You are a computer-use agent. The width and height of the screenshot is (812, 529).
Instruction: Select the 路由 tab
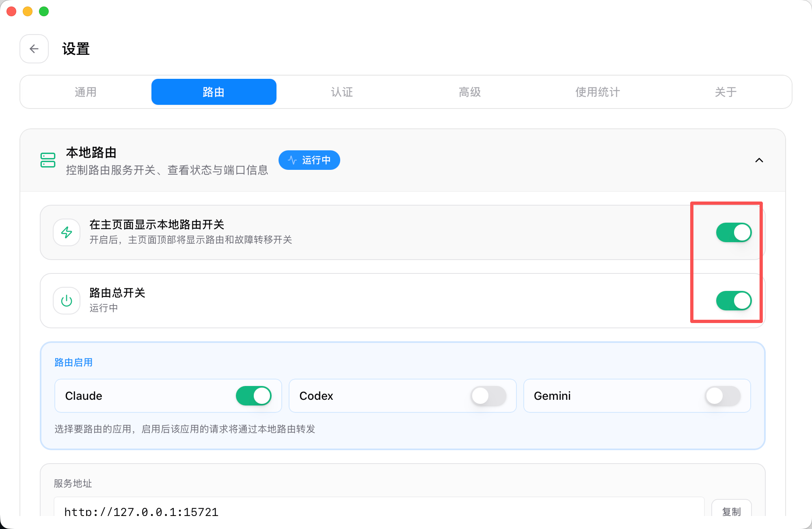(x=214, y=92)
